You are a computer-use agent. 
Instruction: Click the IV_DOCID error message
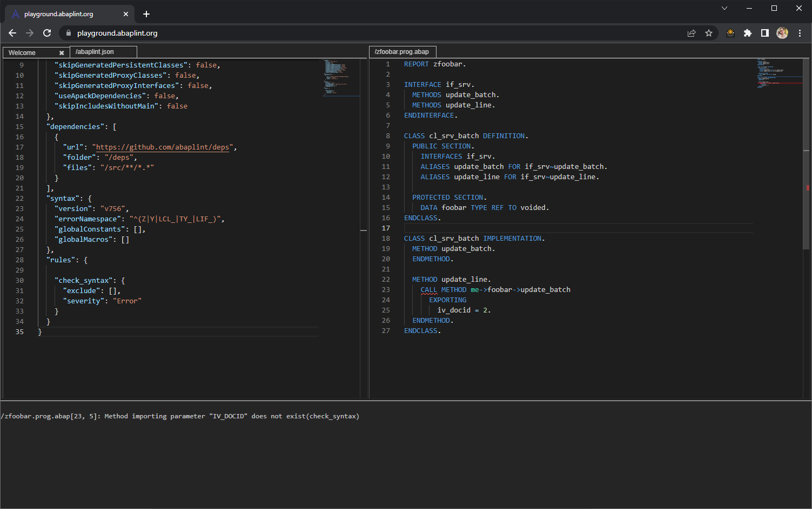pos(180,416)
